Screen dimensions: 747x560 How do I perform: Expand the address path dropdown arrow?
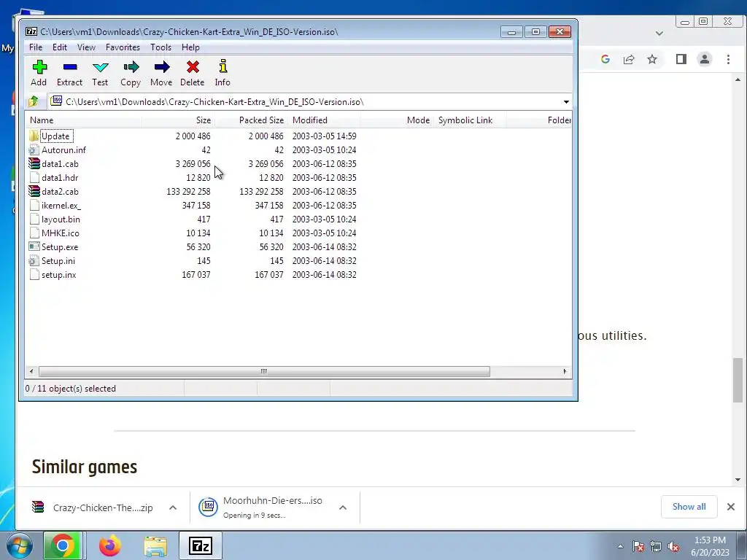(x=566, y=102)
